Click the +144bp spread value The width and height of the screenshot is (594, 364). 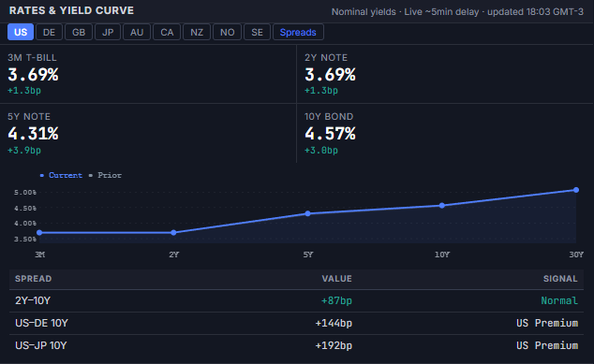[x=334, y=323]
